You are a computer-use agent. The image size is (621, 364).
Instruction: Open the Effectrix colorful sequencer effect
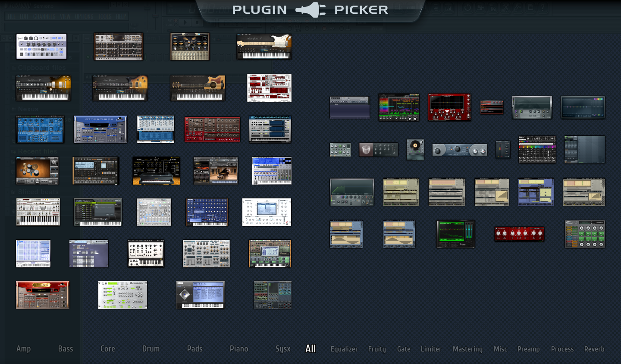pos(398,107)
